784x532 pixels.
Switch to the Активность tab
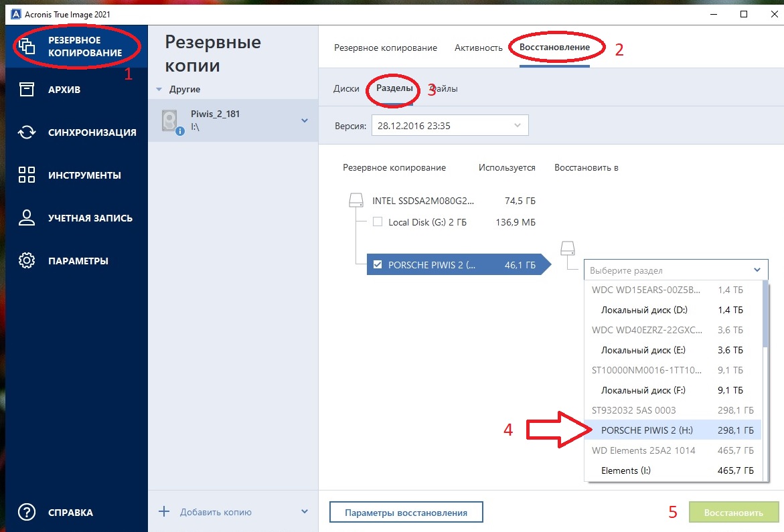(478, 48)
